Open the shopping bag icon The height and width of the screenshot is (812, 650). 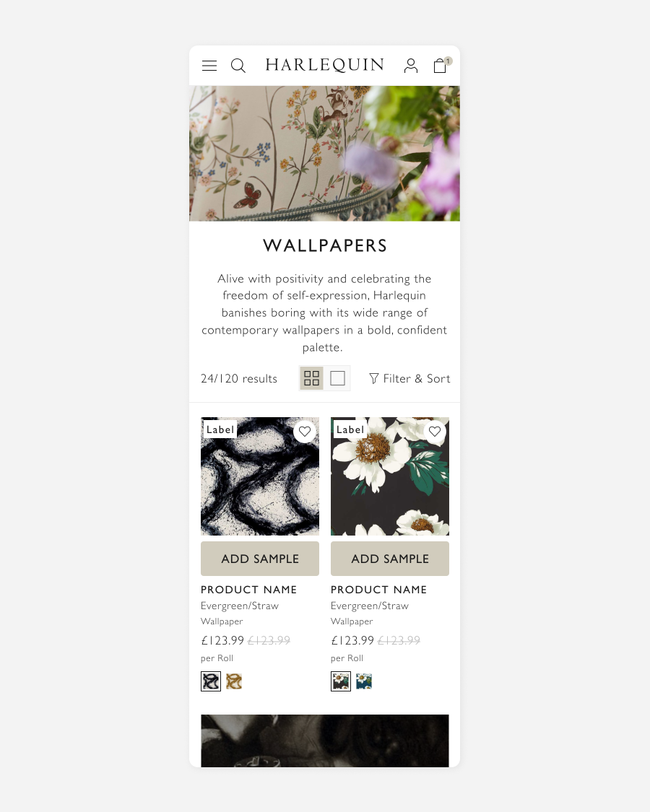tap(441, 65)
